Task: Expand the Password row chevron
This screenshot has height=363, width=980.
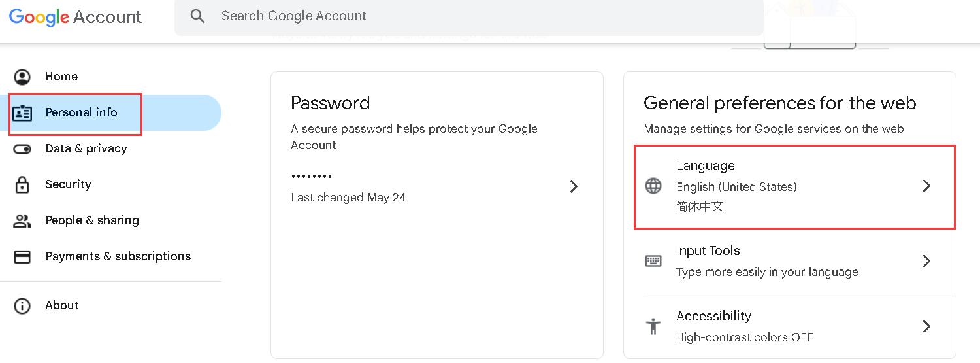Action: [x=574, y=186]
